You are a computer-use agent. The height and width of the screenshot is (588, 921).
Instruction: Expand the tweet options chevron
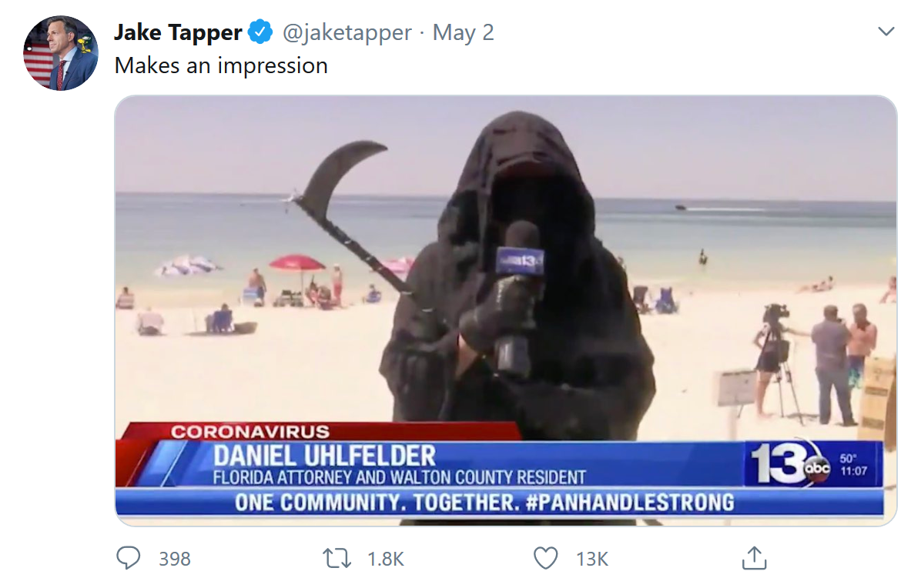(x=886, y=32)
